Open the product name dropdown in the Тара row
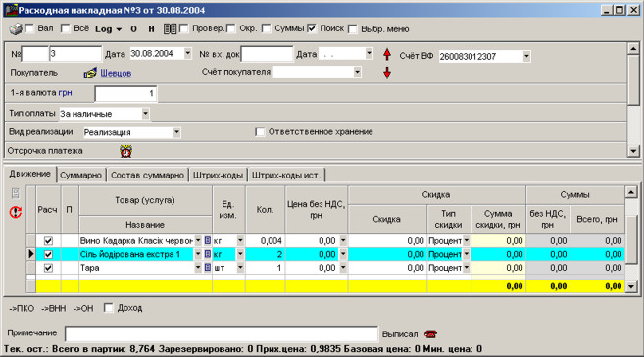This screenshot has width=644, height=357. tap(198, 268)
